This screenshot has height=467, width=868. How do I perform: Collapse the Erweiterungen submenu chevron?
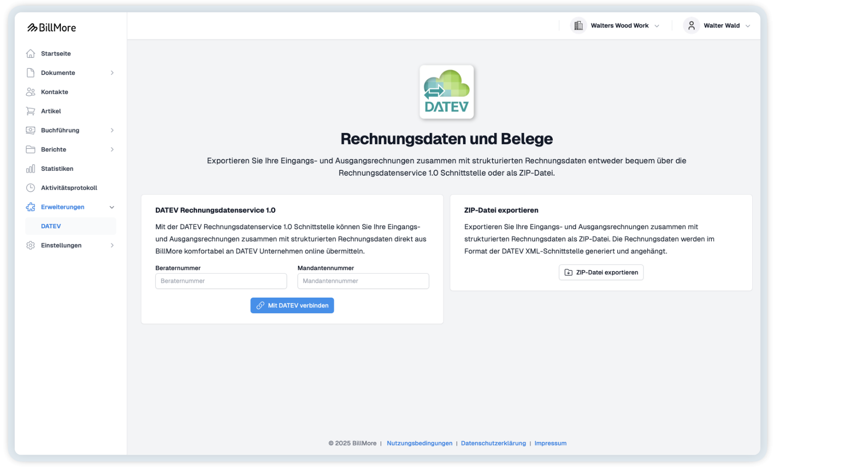pyautogui.click(x=112, y=207)
